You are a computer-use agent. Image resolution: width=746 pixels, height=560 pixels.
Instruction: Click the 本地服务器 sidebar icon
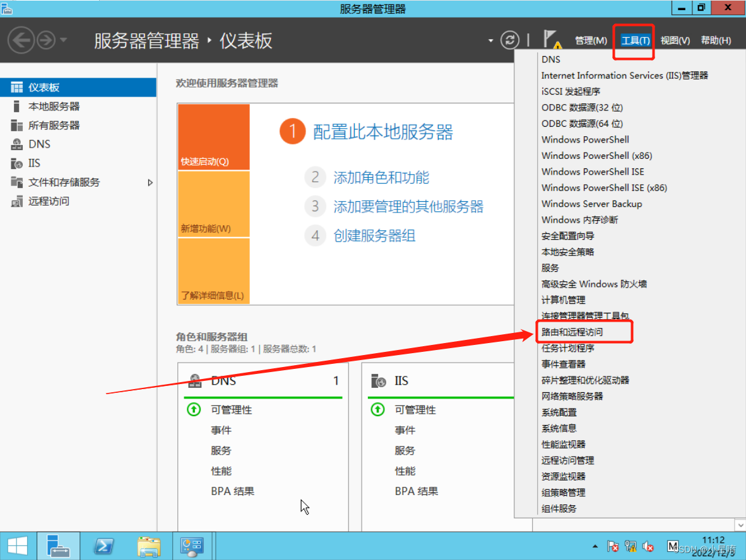click(x=16, y=106)
